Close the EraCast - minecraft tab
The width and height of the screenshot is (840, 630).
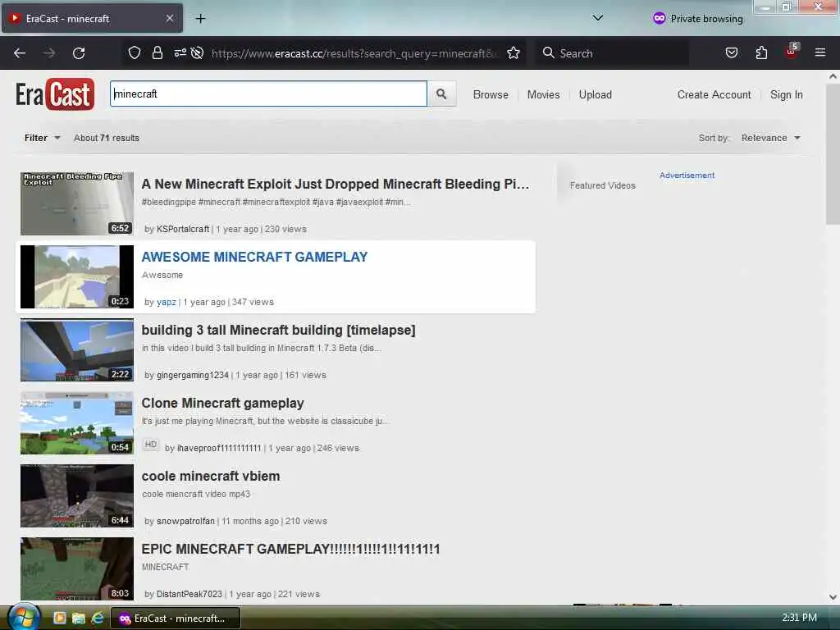click(170, 19)
